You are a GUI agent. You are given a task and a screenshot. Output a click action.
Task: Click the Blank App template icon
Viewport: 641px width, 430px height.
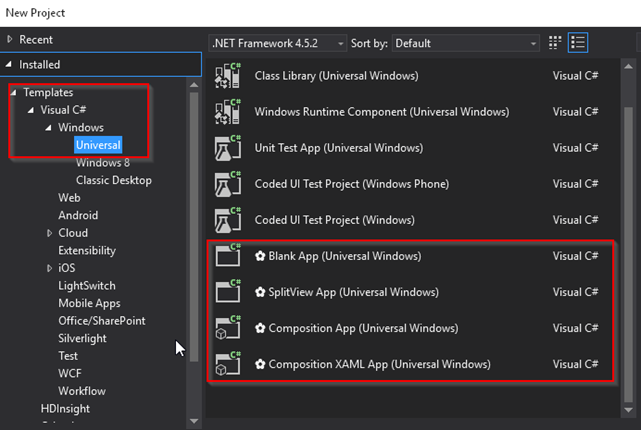(x=228, y=255)
